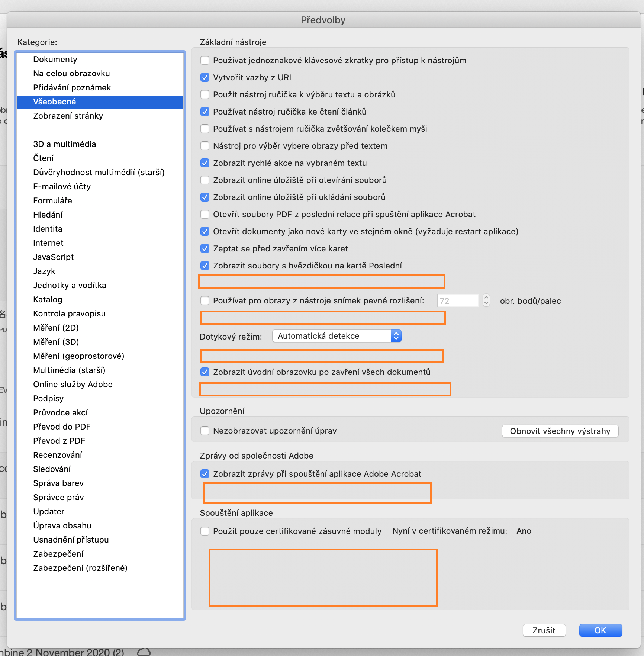Uncheck "Vytvořit vazby z URL"

205,77
